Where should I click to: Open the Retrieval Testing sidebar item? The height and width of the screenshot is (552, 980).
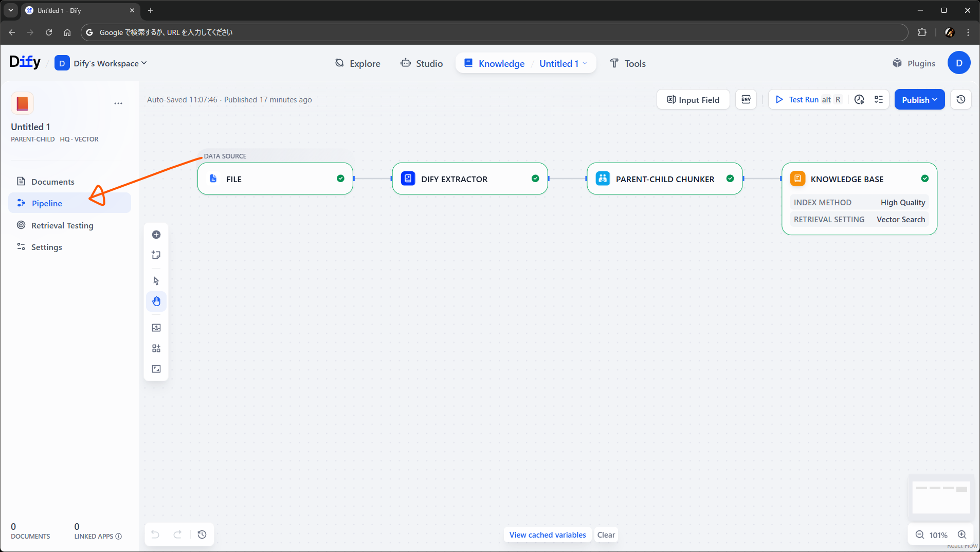62,225
